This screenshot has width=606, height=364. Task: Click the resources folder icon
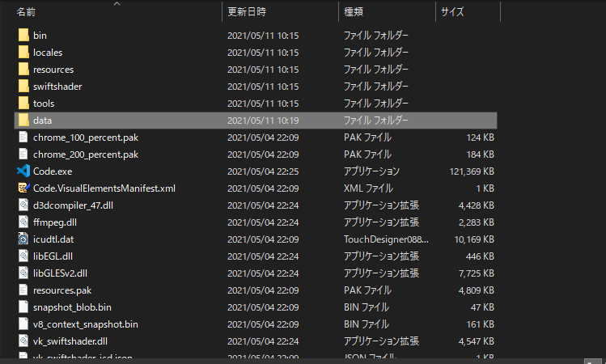click(x=23, y=70)
